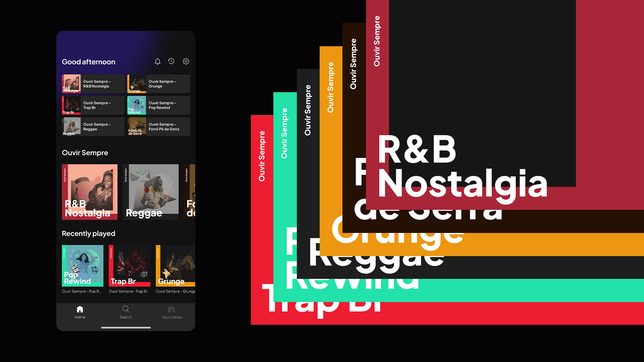
Task: Click the orange Grunge poster card
Action: point(331,151)
